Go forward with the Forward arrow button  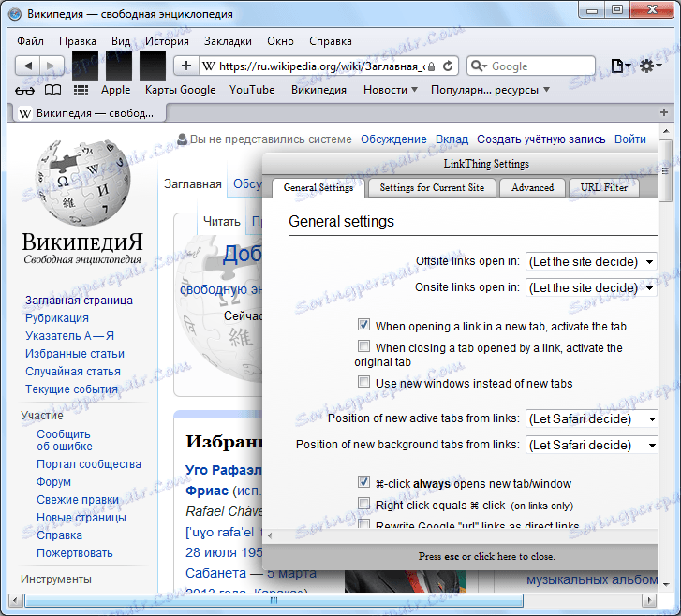(52, 66)
